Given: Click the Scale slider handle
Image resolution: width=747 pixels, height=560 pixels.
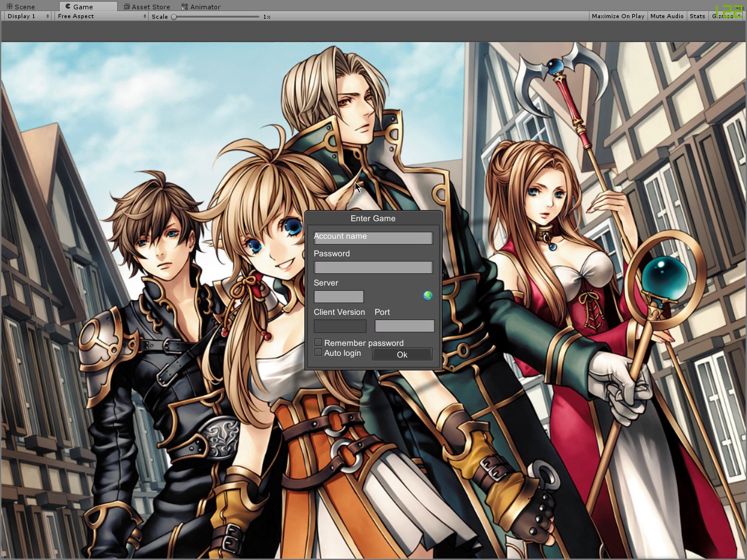Looking at the screenshot, I should tap(174, 17).
